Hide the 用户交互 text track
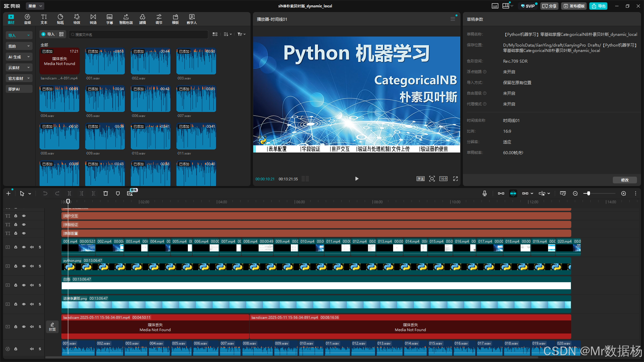The height and width of the screenshot is (362, 644). point(24,216)
